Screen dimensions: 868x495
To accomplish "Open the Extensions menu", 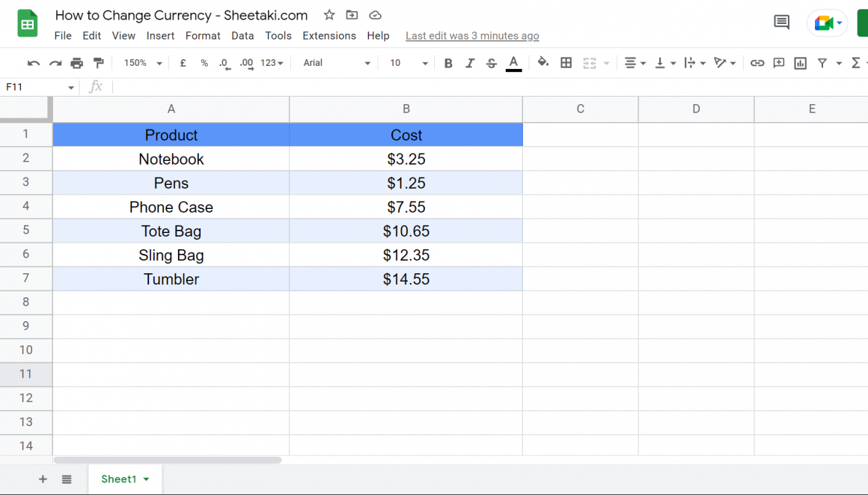I will click(329, 35).
